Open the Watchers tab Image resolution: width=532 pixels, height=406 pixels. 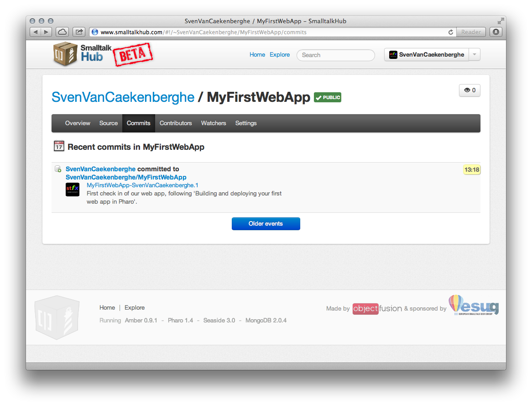pos(214,123)
